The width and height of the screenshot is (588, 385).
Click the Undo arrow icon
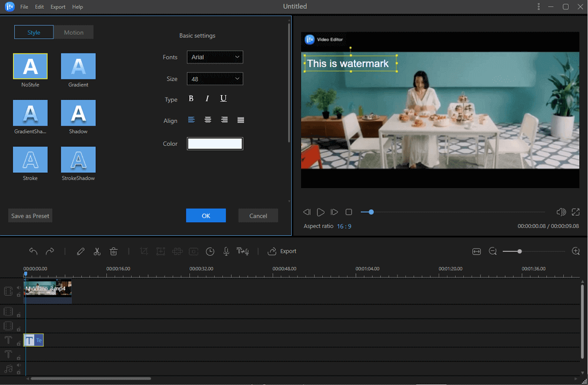tap(34, 251)
